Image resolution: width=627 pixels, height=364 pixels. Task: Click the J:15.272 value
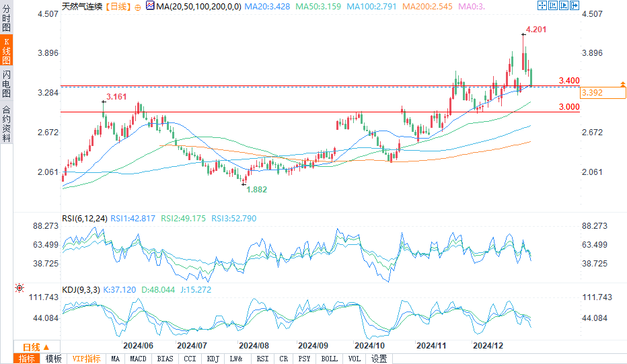point(196,289)
